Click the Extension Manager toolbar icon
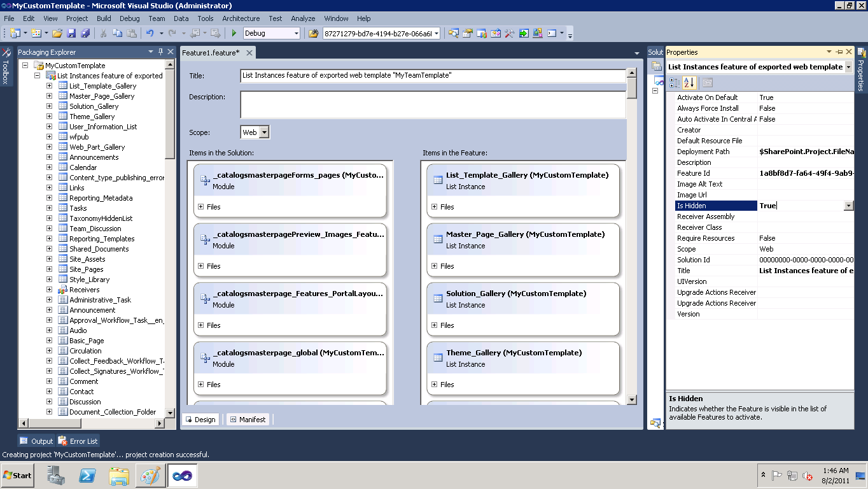Viewport: 868px width, 489px height. [x=538, y=33]
